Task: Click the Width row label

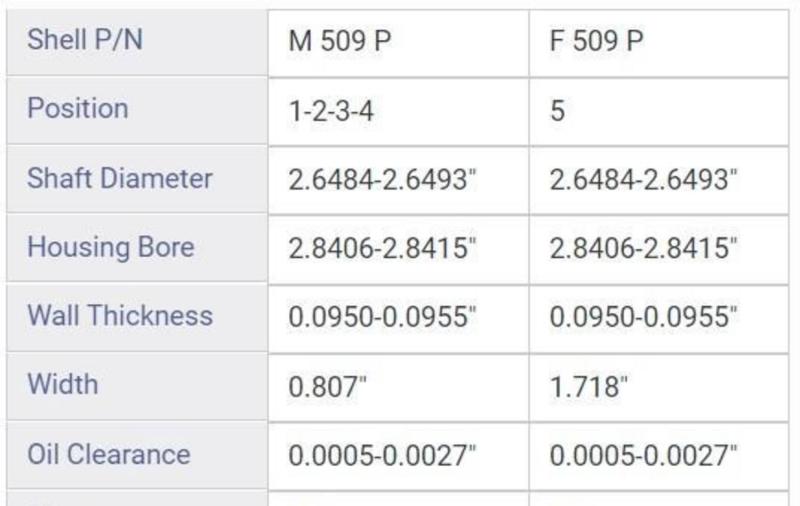Action: click(x=63, y=383)
